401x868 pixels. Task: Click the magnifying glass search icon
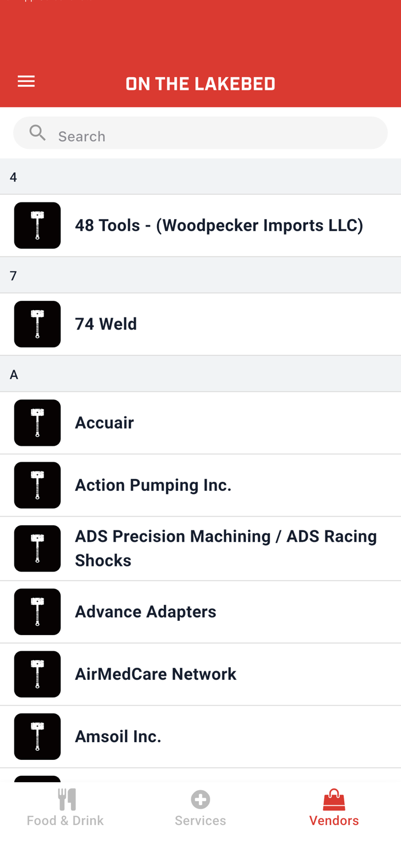(38, 133)
